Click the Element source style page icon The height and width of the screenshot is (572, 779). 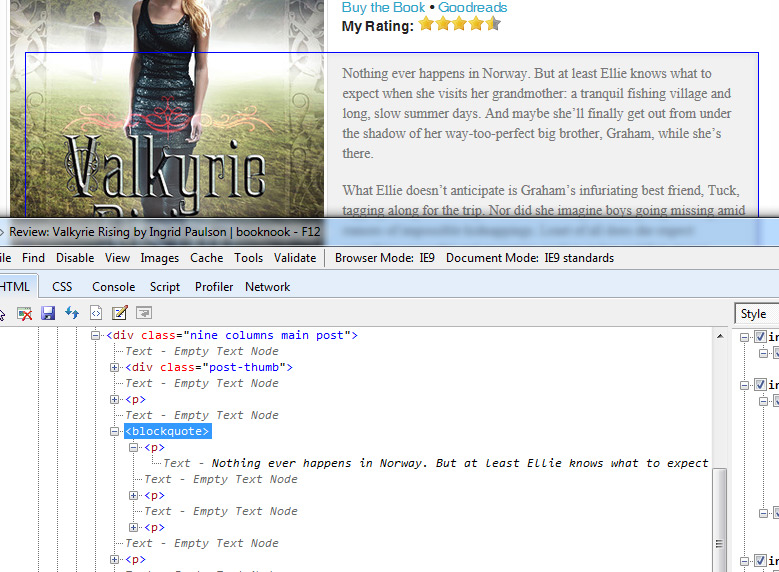96,314
